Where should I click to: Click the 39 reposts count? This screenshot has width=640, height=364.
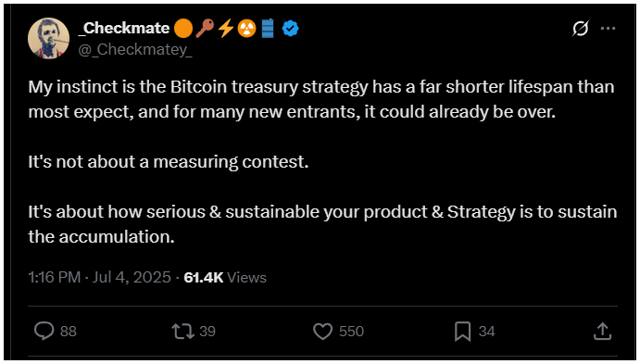(x=207, y=332)
